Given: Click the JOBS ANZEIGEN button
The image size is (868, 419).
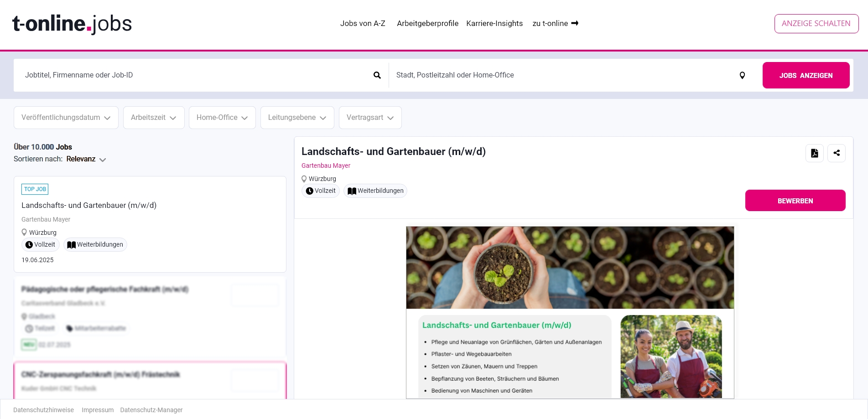Looking at the screenshot, I should click(806, 75).
